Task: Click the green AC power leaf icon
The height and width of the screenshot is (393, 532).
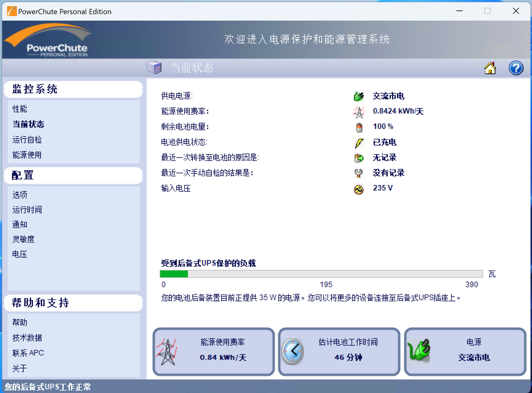Action: pyautogui.click(x=359, y=96)
